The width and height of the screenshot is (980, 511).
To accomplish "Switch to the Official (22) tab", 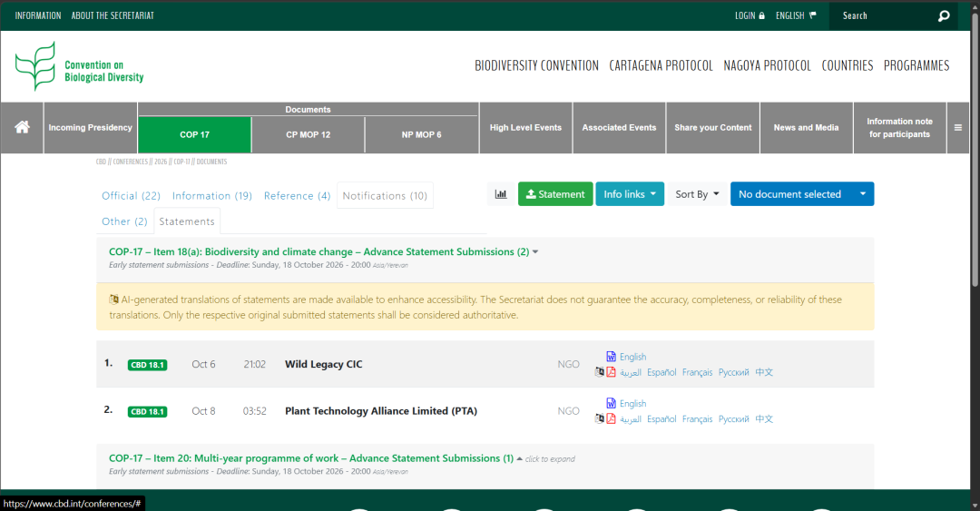I will click(132, 196).
